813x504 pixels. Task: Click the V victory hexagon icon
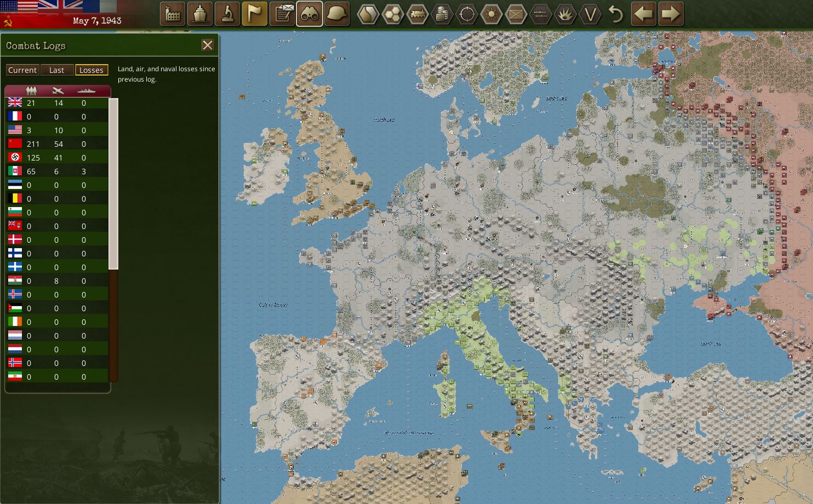pyautogui.click(x=590, y=14)
